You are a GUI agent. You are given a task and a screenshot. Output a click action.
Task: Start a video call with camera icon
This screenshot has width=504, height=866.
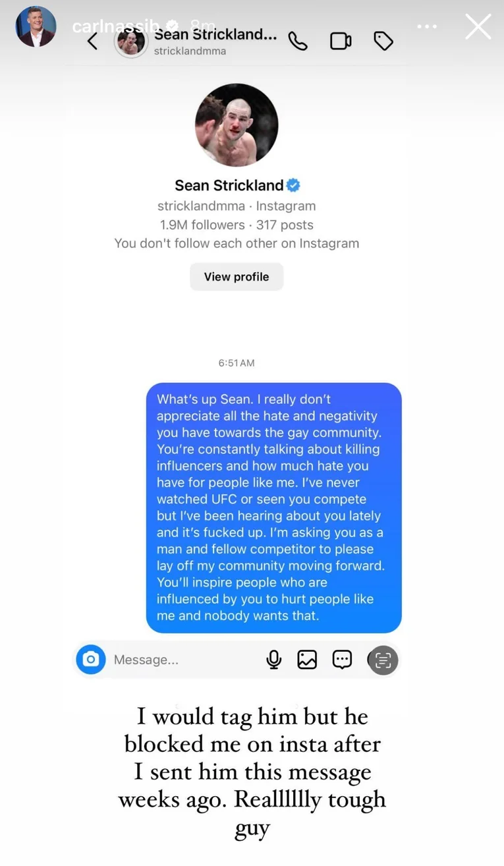341,41
